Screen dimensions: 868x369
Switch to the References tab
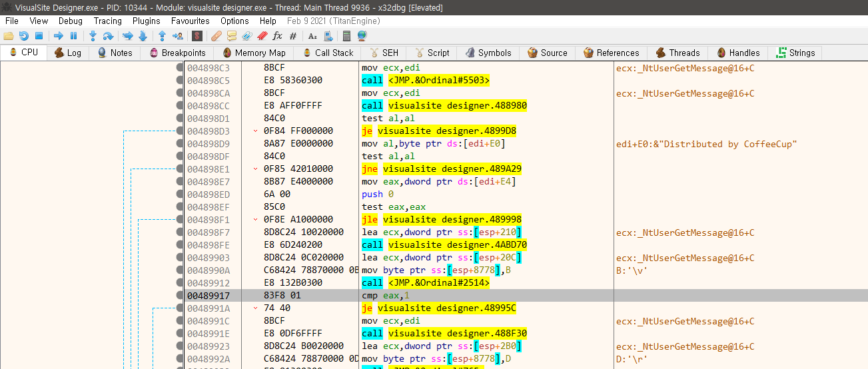point(611,53)
